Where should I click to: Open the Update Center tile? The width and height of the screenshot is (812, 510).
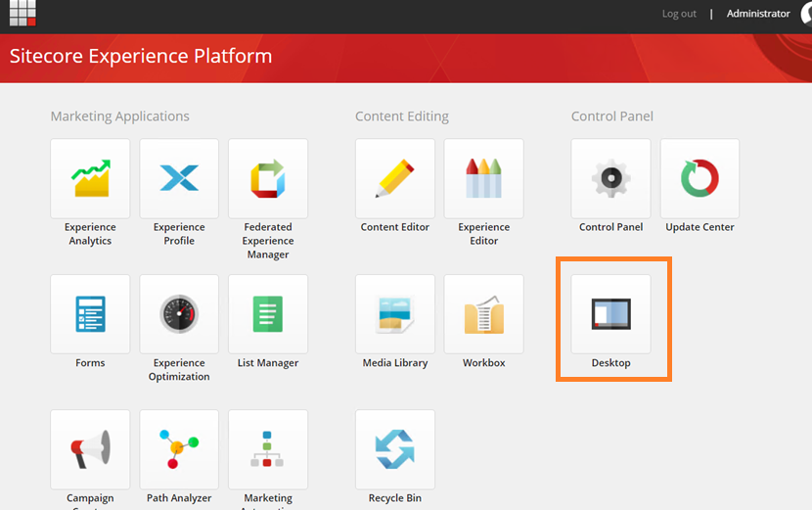coord(699,178)
